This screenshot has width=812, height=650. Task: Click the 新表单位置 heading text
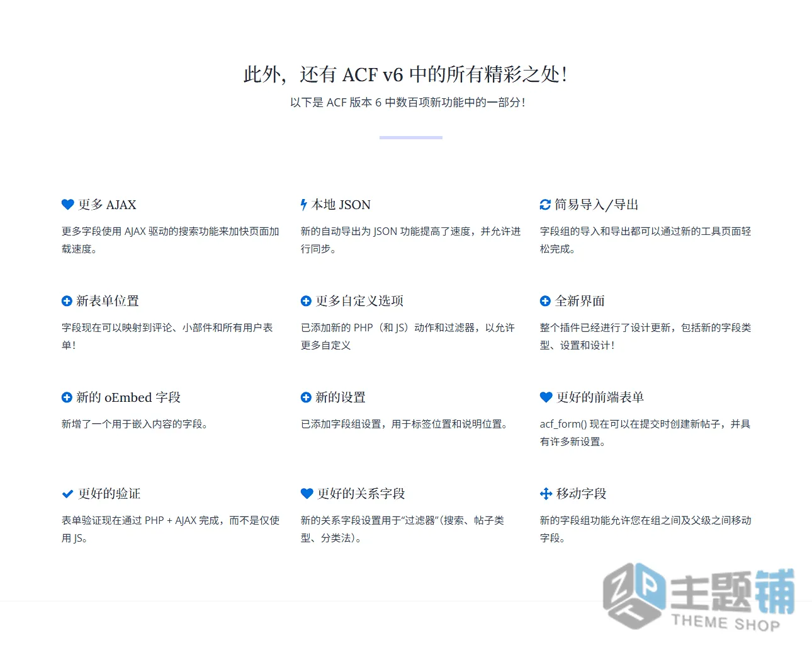pos(108,301)
